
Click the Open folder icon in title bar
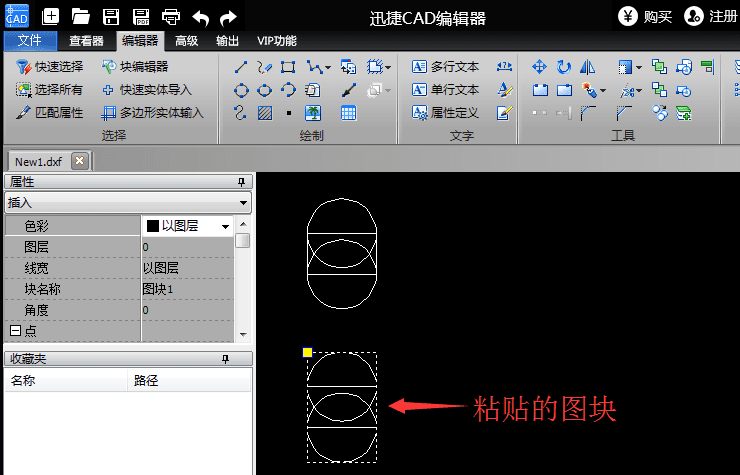[81, 17]
